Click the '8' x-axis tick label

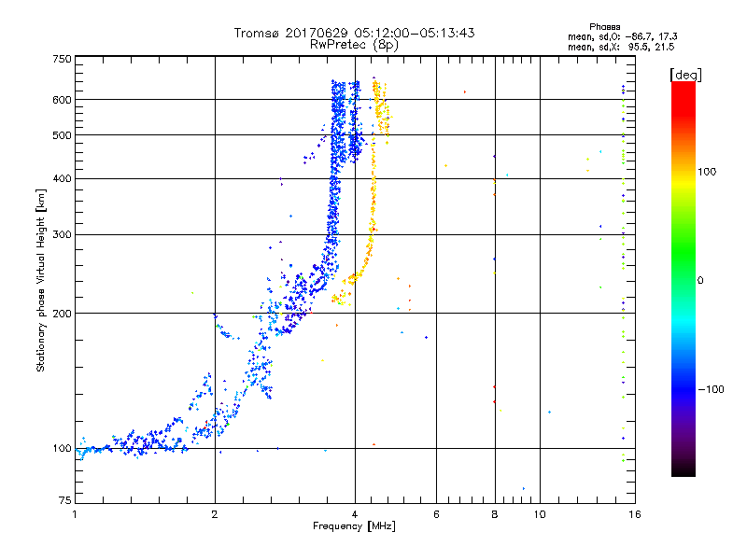(495, 514)
